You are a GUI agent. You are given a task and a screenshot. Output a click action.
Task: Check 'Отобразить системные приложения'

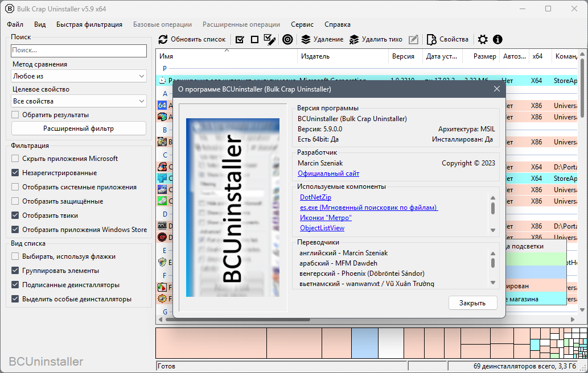[15, 187]
